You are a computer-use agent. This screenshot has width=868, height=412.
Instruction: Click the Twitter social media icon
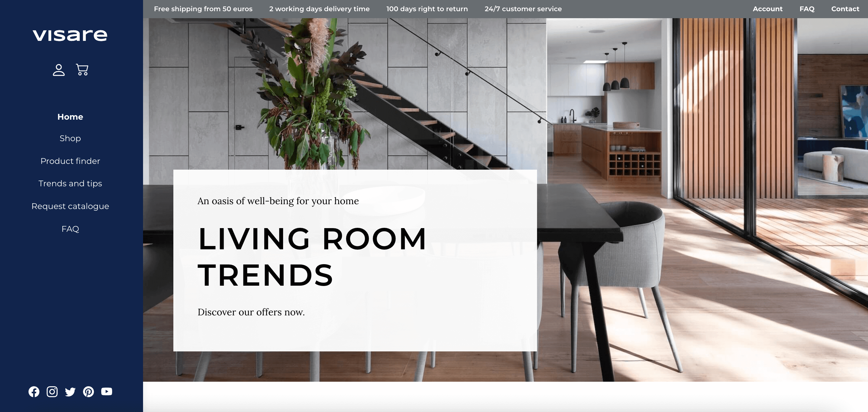[x=70, y=391]
